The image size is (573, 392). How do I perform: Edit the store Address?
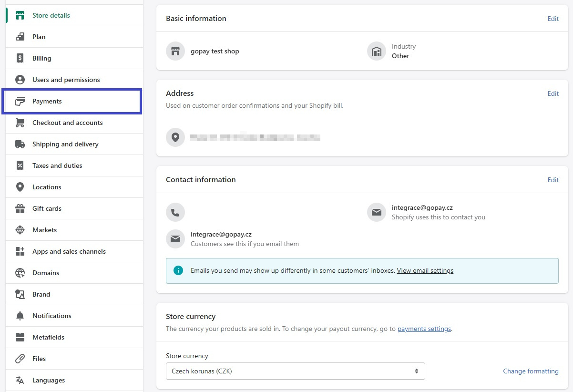(x=553, y=93)
